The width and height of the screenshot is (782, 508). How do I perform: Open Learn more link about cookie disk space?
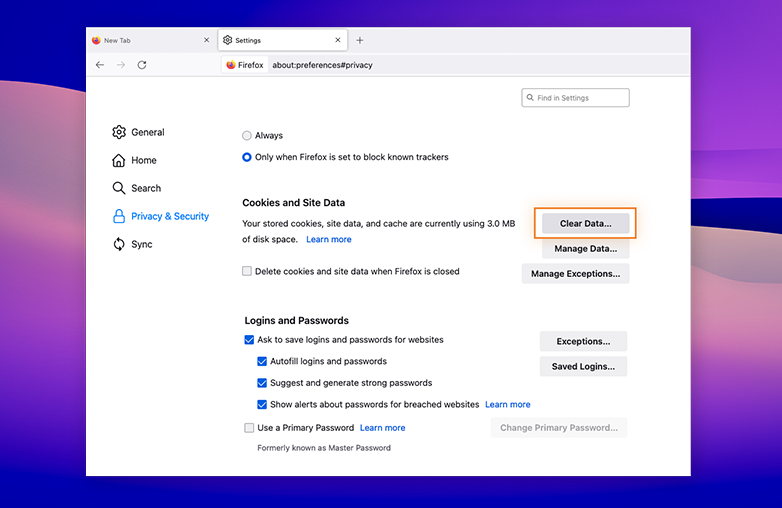pyautogui.click(x=329, y=239)
